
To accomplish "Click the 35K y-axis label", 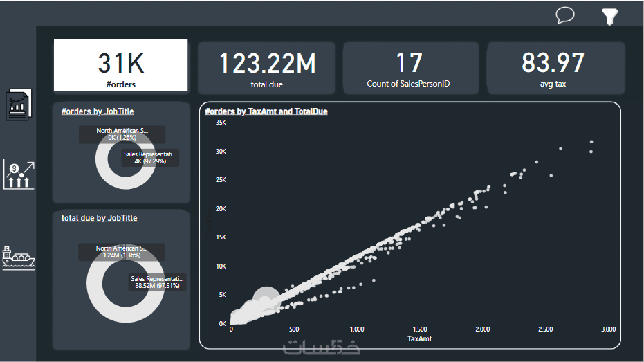I will (221, 123).
